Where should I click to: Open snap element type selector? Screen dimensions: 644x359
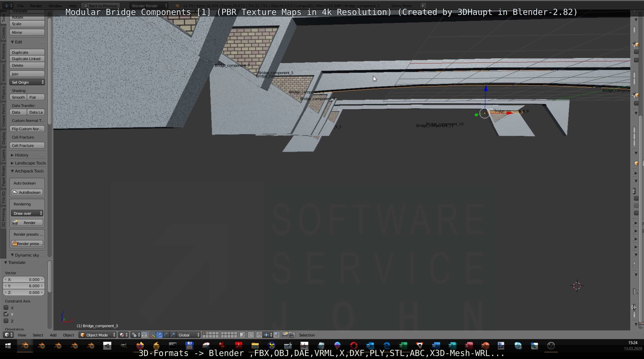pos(268,335)
